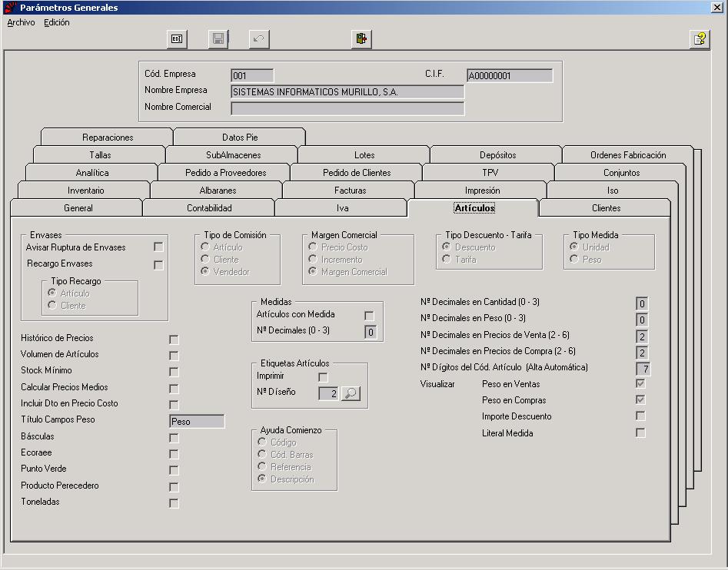The width and height of the screenshot is (728, 570).
Task: Select the Conjuntos tab
Action: click(621, 173)
